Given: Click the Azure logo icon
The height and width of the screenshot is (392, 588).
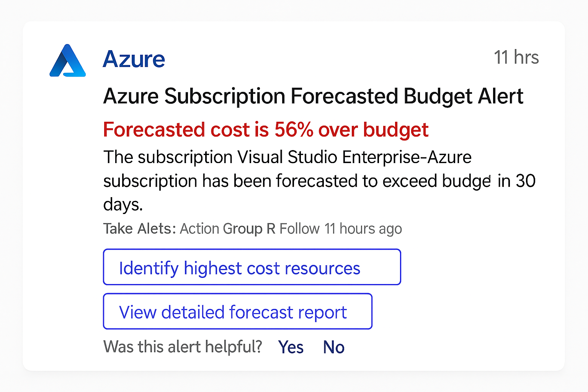Looking at the screenshot, I should pos(68,60).
